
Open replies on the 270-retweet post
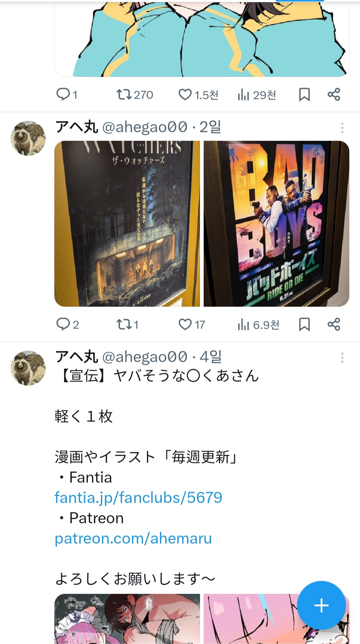pos(67,95)
